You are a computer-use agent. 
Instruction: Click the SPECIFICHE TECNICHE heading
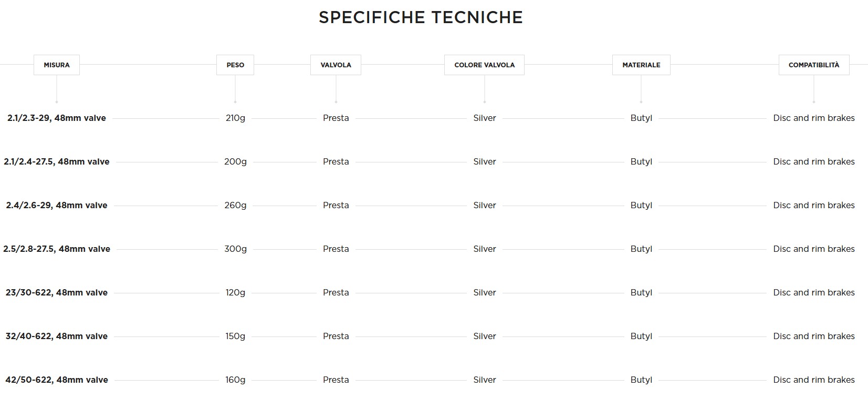[x=421, y=17]
